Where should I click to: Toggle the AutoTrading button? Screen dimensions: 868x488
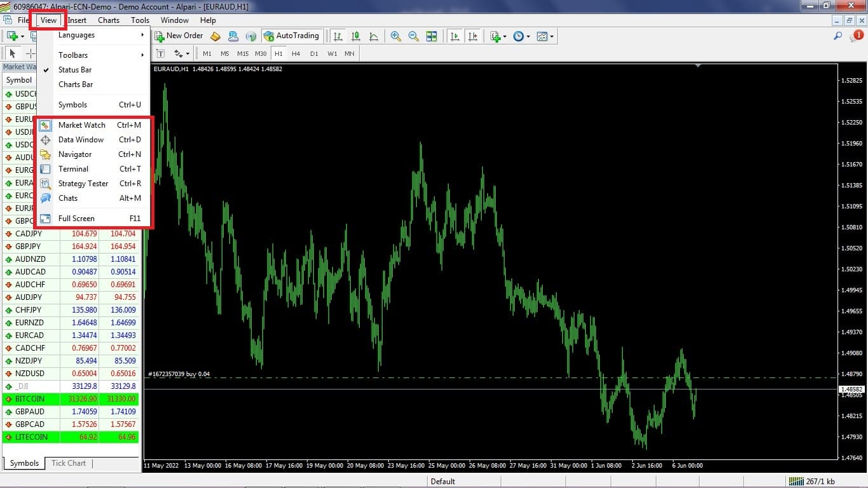click(291, 36)
